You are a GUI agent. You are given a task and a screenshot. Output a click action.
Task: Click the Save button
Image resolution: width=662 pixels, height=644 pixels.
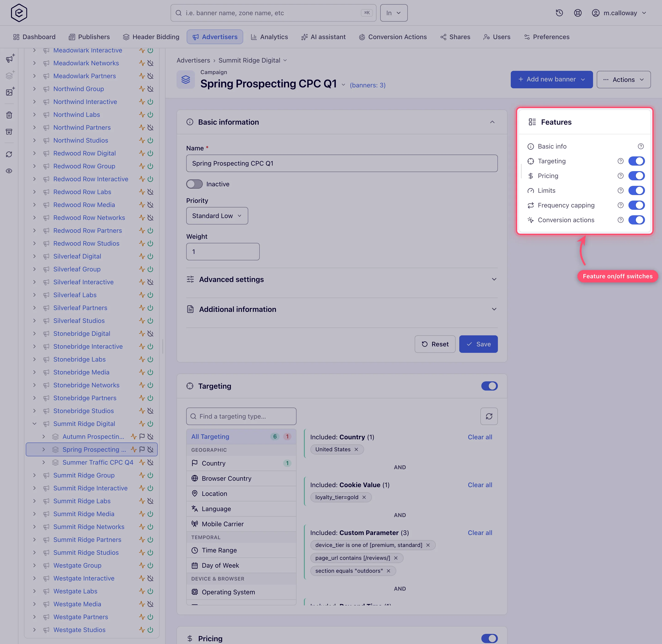tap(478, 344)
